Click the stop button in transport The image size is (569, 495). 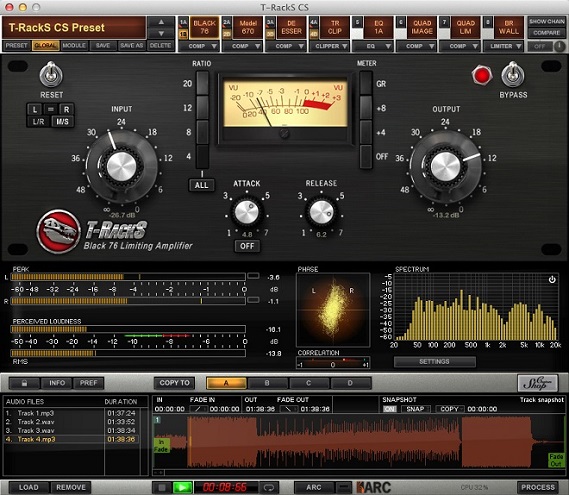[x=162, y=487]
